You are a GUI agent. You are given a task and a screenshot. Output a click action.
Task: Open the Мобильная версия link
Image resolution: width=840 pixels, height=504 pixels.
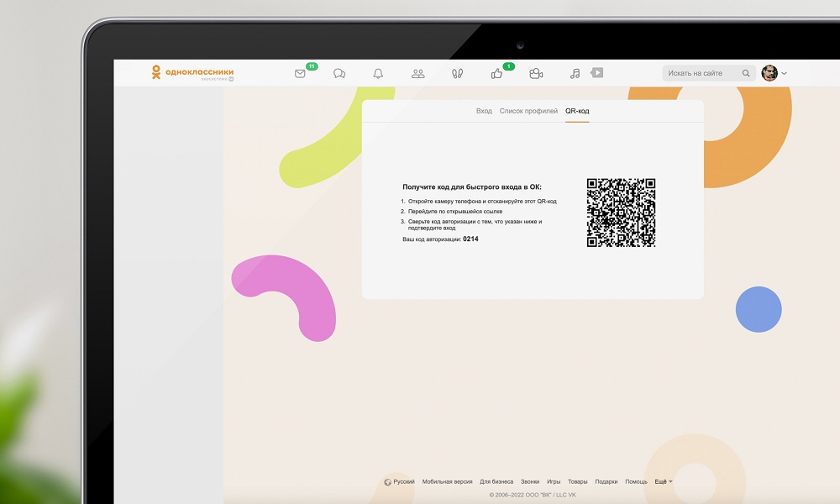(x=448, y=481)
